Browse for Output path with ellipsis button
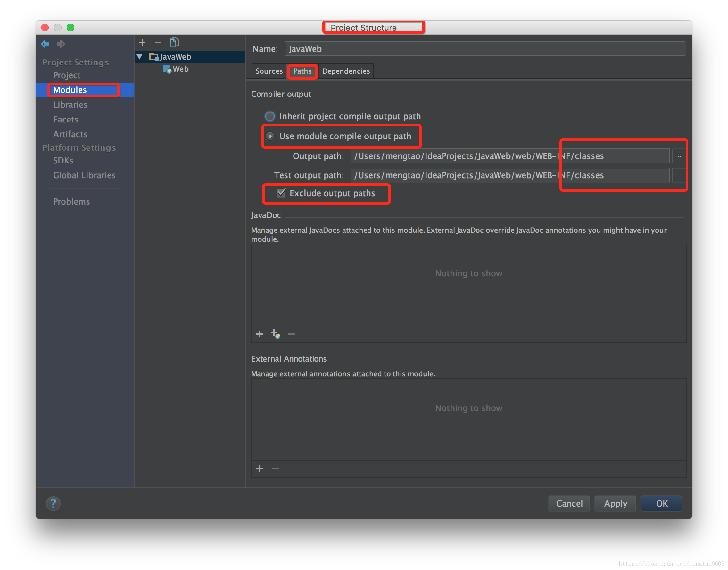728x570 pixels. [680, 156]
